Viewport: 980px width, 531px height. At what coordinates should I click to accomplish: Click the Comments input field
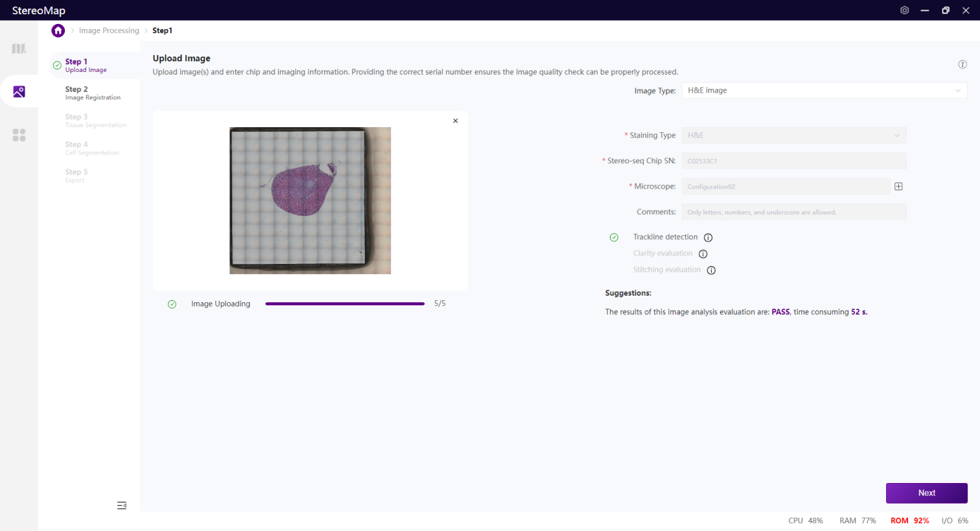tap(793, 212)
